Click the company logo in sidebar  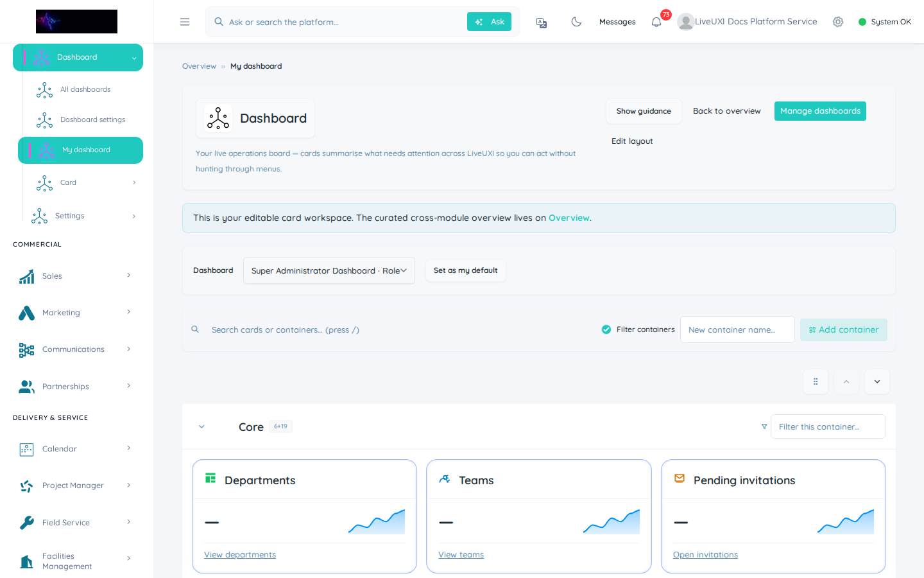coord(76,21)
